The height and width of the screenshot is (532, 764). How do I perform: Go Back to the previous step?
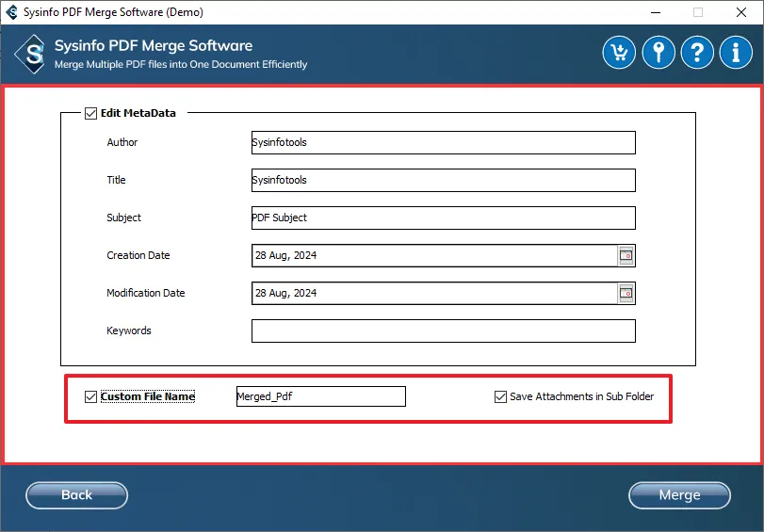[x=76, y=495]
